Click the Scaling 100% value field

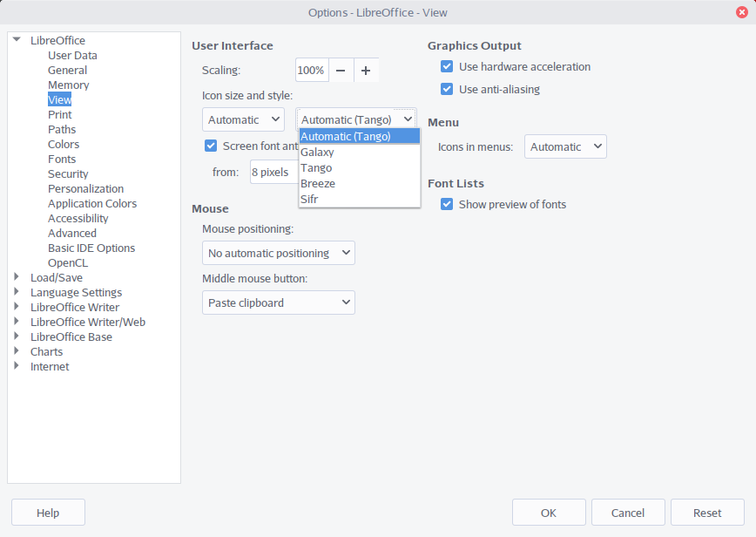[312, 71]
